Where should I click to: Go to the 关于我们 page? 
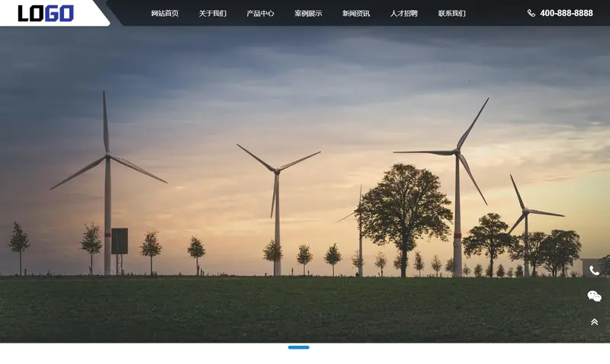(x=213, y=13)
